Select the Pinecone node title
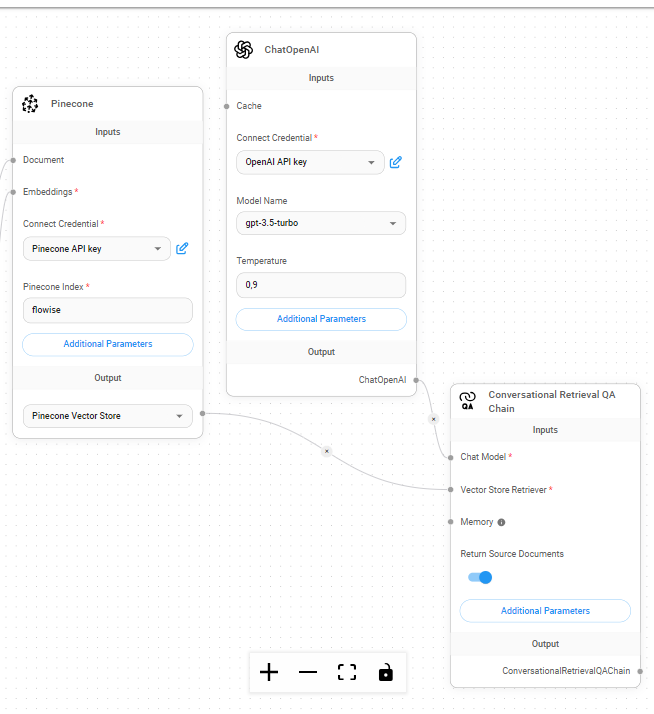The image size is (654, 714). tap(72, 104)
